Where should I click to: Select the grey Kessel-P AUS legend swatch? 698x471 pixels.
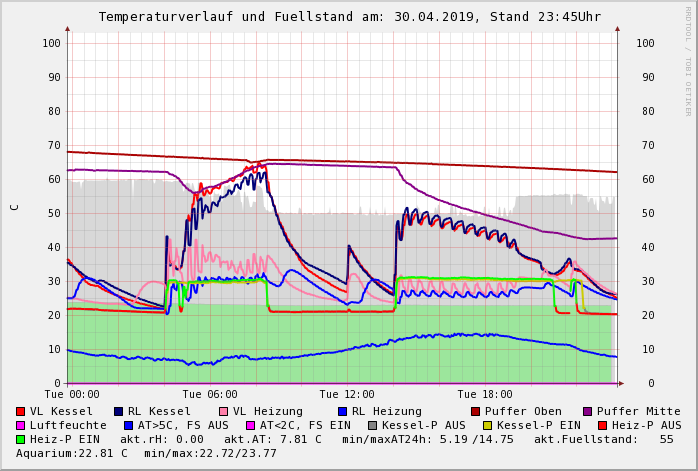click(x=372, y=425)
